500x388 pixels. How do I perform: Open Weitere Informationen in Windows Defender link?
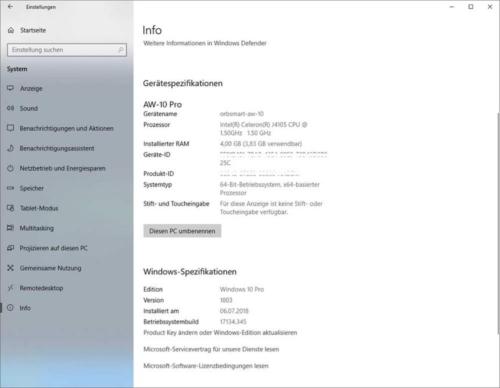point(205,43)
